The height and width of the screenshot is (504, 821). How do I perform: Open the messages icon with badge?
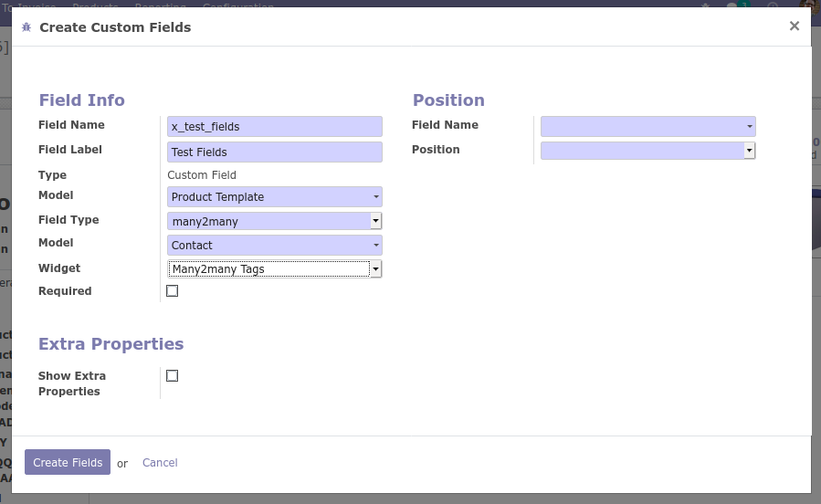pyautogui.click(x=733, y=5)
